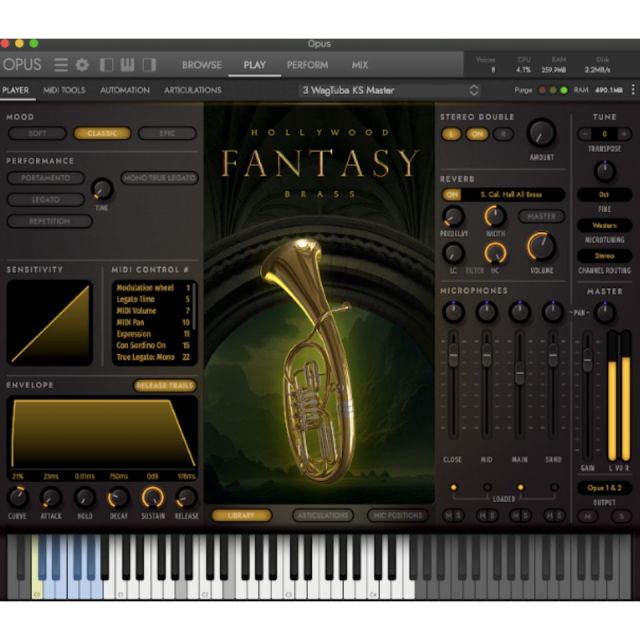Screen dimensions: 640x640
Task: Toggle the Reverb ON switch
Action: pyautogui.click(x=452, y=194)
